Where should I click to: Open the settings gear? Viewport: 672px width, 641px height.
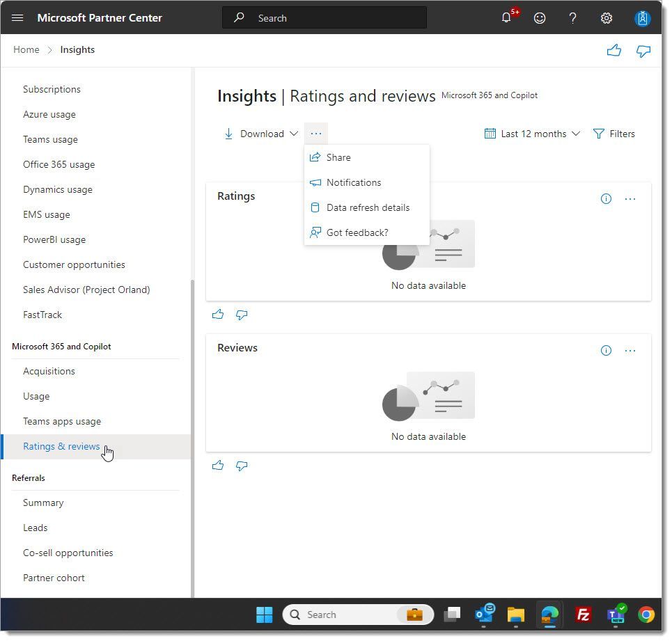click(606, 18)
